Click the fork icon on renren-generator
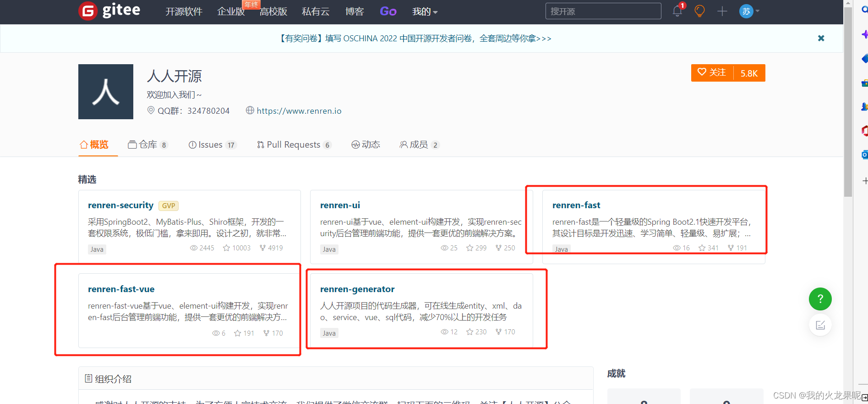This screenshot has height=404, width=868. coord(498,332)
